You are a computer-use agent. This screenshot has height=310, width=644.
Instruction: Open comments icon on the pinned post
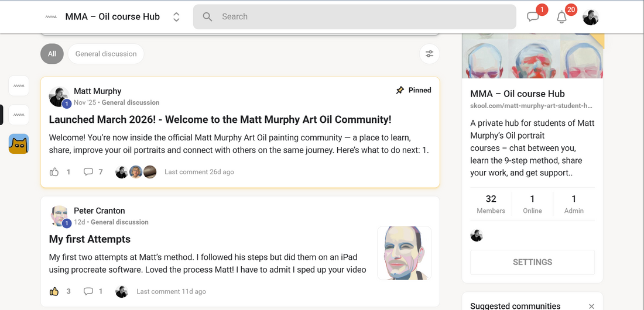[88, 172]
